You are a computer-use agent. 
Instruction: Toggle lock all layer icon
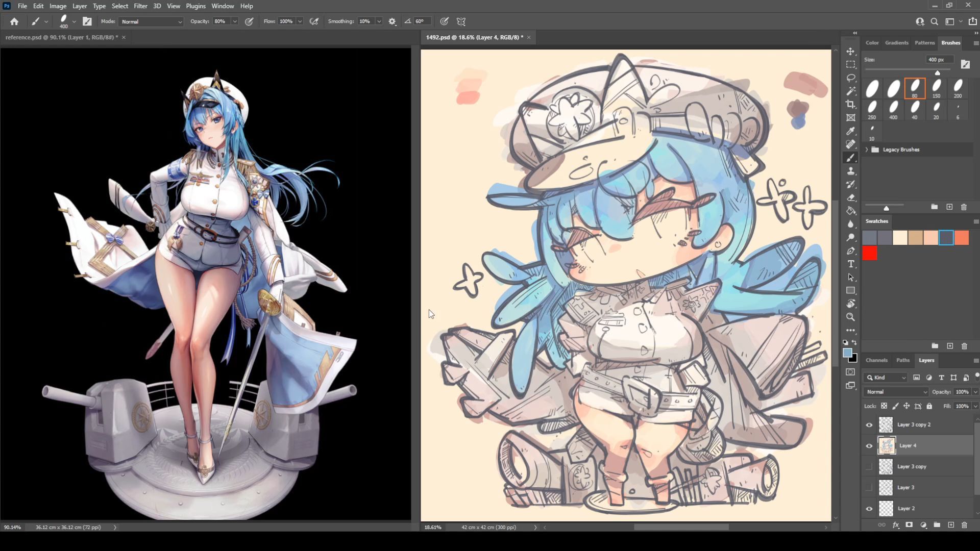tap(929, 406)
